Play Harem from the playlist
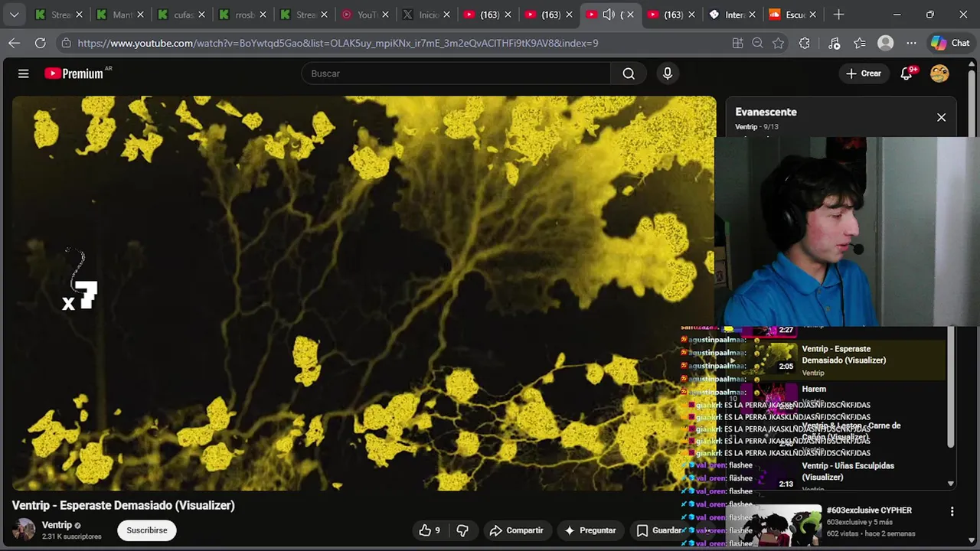The height and width of the screenshot is (551, 980). point(814,390)
